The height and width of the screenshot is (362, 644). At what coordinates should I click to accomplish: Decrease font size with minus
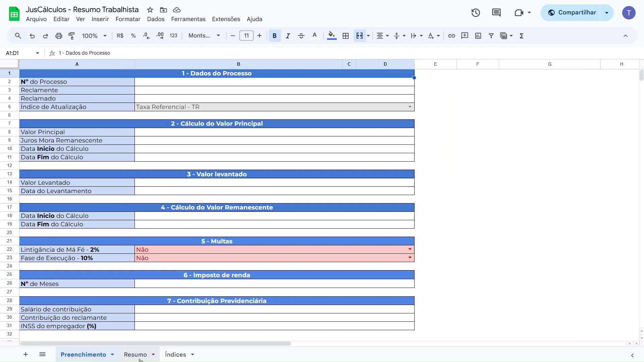click(233, 36)
